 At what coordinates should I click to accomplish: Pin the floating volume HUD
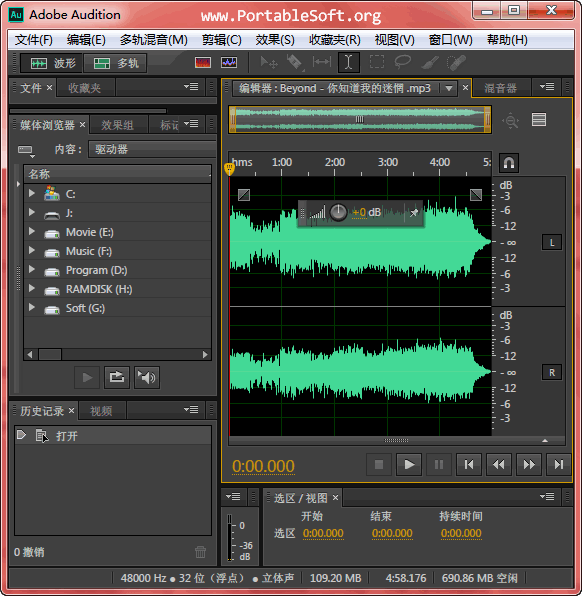(414, 212)
